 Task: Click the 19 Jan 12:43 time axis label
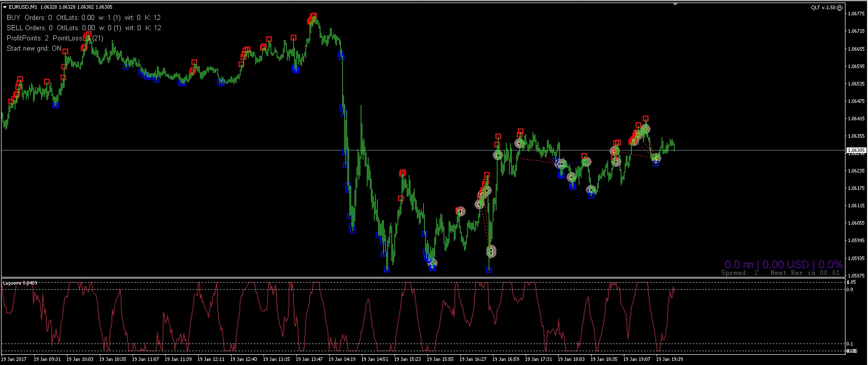tap(244, 359)
